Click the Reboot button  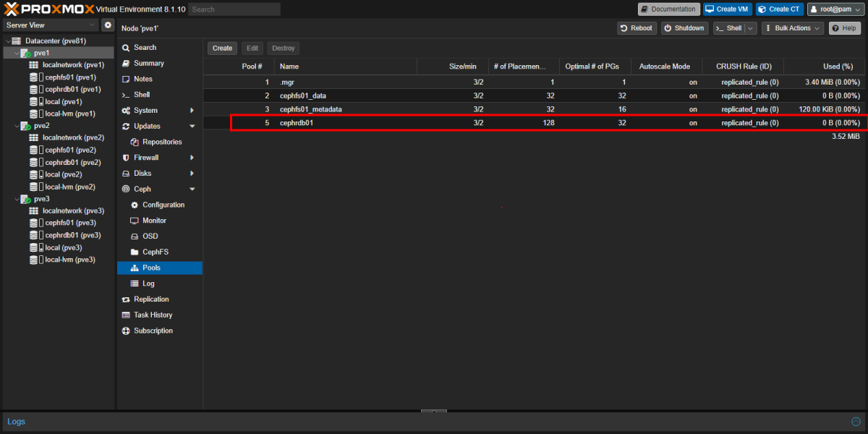pyautogui.click(x=637, y=28)
